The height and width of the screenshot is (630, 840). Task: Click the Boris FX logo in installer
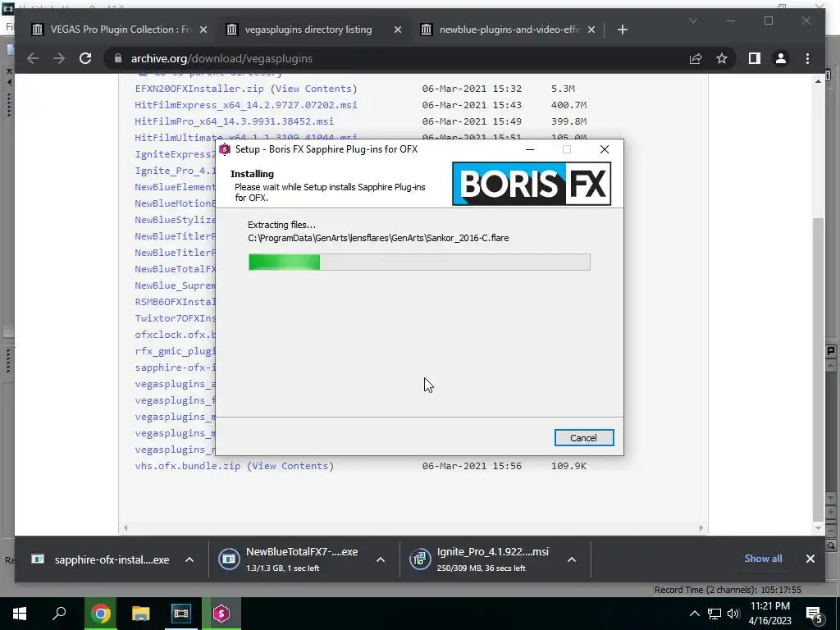point(532,184)
